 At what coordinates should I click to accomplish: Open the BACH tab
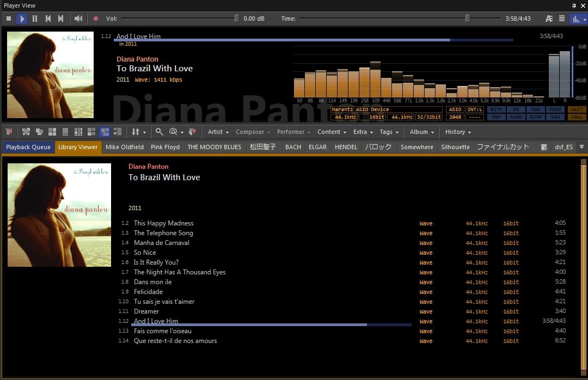293,147
